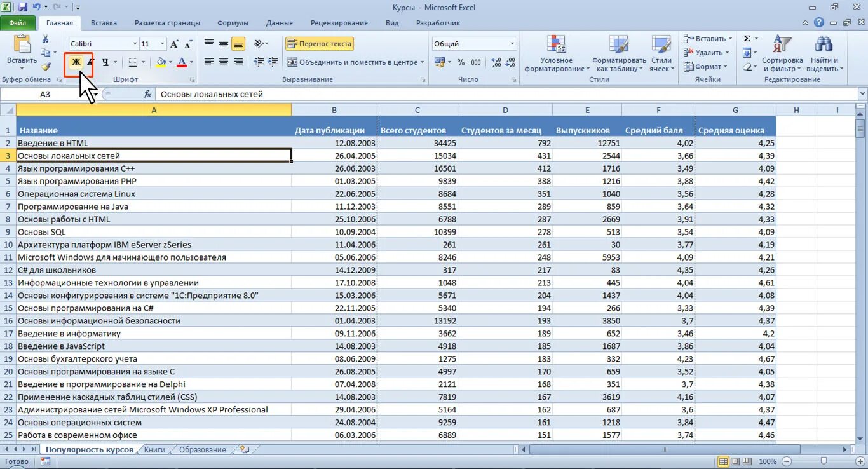Click the Fill down-arrow icon in editing group
Screen dimensions: 868x469
[747, 53]
